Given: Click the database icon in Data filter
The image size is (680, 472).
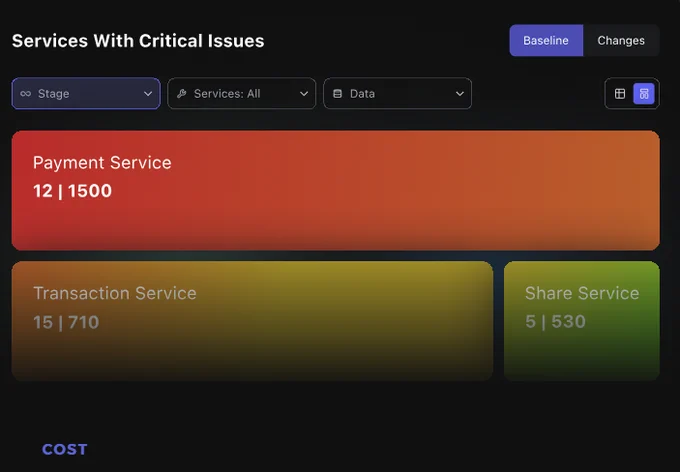Looking at the screenshot, I should point(337,94).
